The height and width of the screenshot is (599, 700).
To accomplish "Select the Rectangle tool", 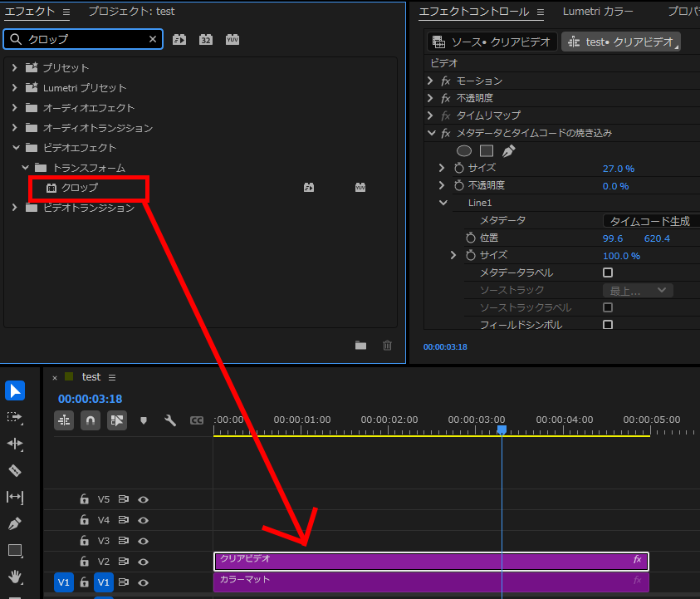I will (x=15, y=550).
